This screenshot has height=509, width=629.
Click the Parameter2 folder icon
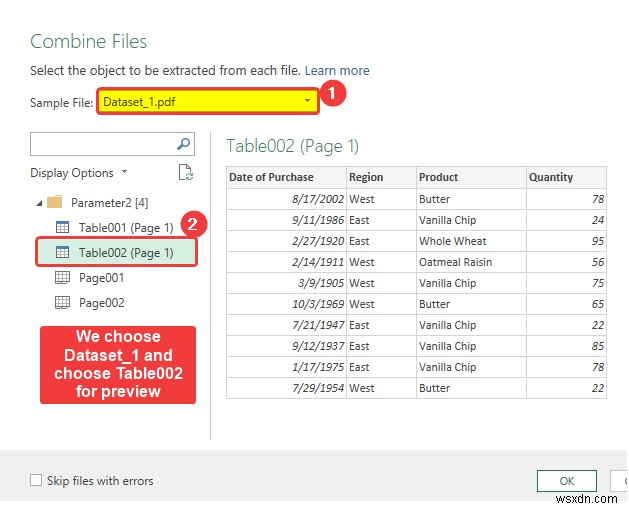pos(55,202)
